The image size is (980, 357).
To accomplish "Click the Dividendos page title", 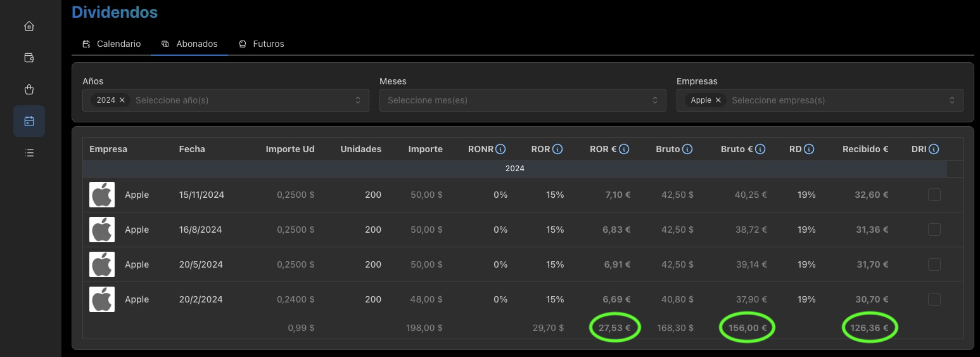I will 115,11.
